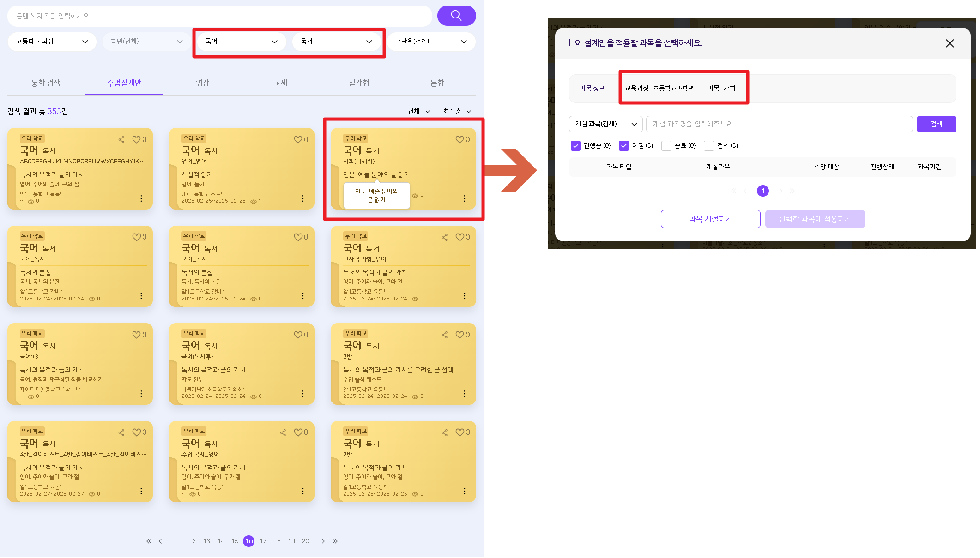Click the purple search magnifier button
This screenshot has width=980, height=558.
pyautogui.click(x=456, y=16)
